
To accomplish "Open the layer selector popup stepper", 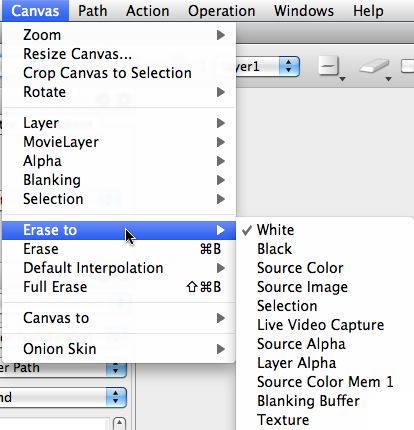I will (x=289, y=66).
